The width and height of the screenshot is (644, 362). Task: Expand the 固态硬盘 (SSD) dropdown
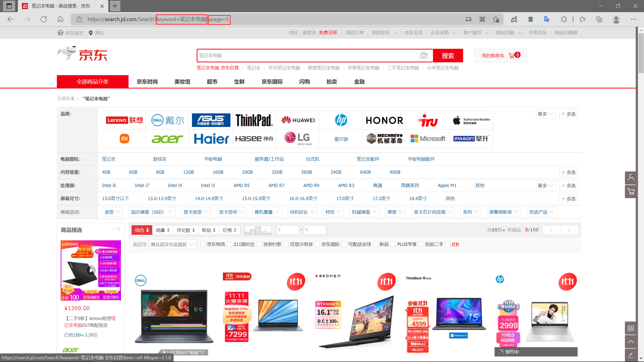(152, 212)
